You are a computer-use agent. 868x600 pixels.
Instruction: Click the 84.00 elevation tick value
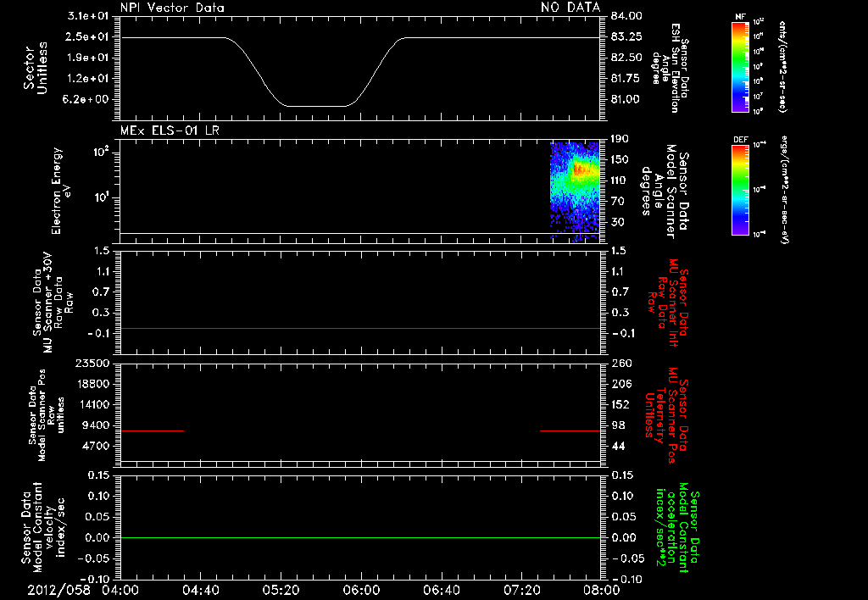(x=626, y=16)
